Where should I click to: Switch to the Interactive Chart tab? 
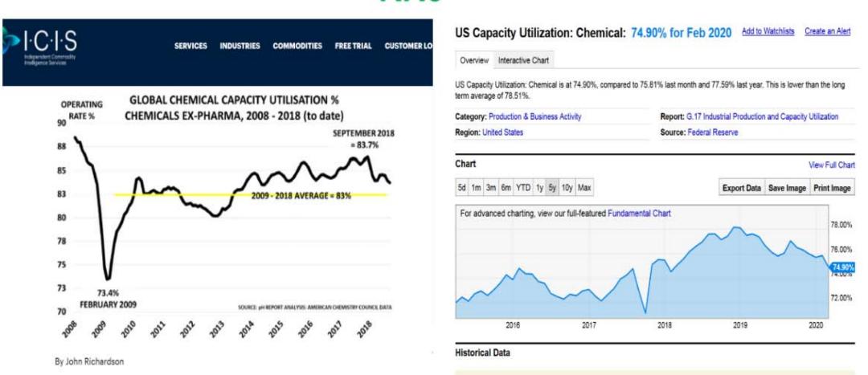point(523,61)
